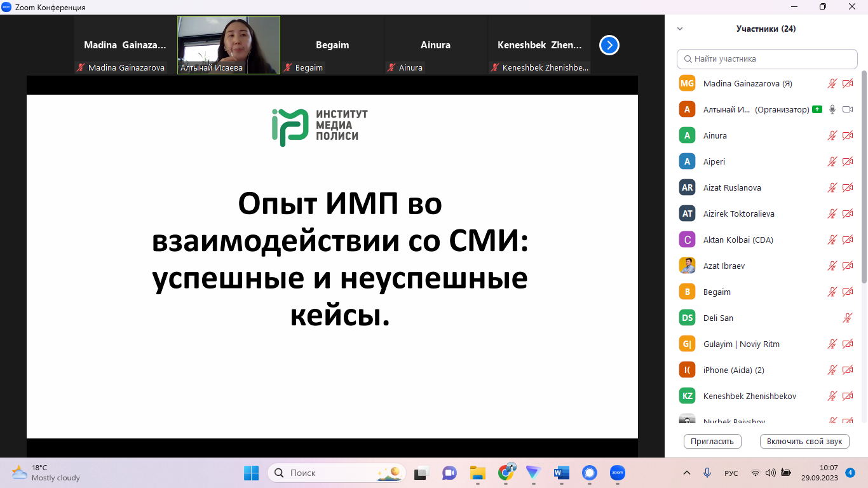Click Azat Ibraev's profile photo avatar

click(x=687, y=266)
